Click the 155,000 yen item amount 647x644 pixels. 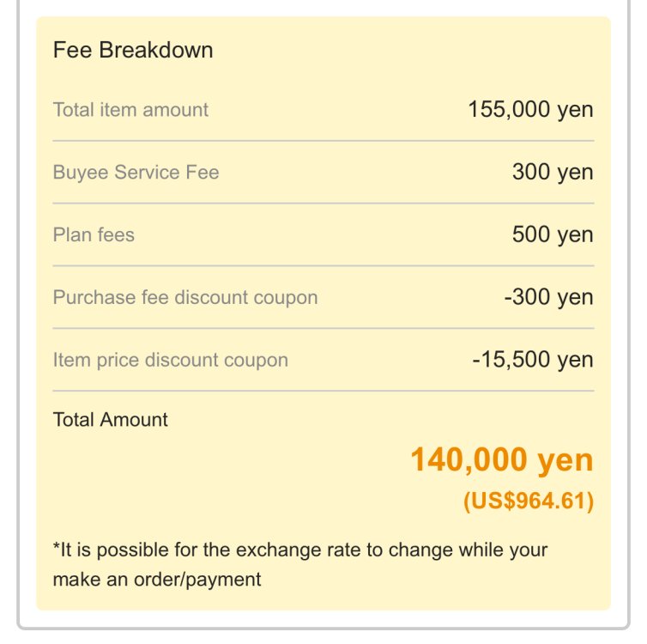(530, 110)
